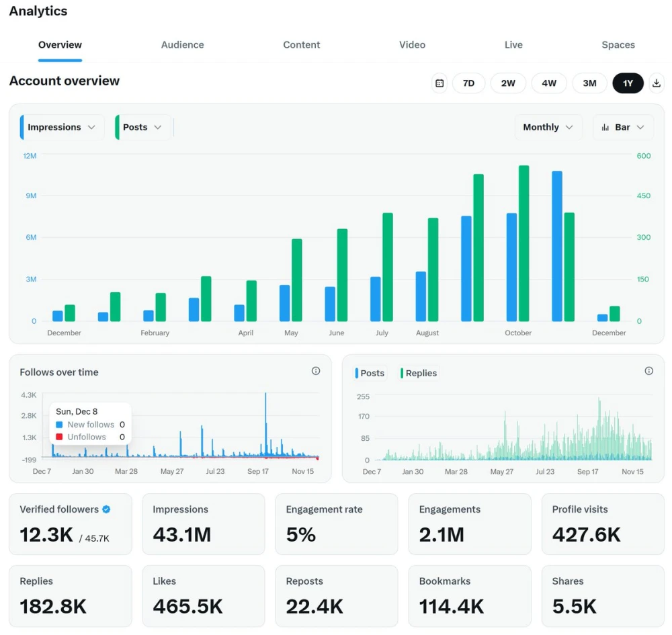This screenshot has width=672, height=635.
Task: Click info icon on Follows over time
Action: coord(316,371)
